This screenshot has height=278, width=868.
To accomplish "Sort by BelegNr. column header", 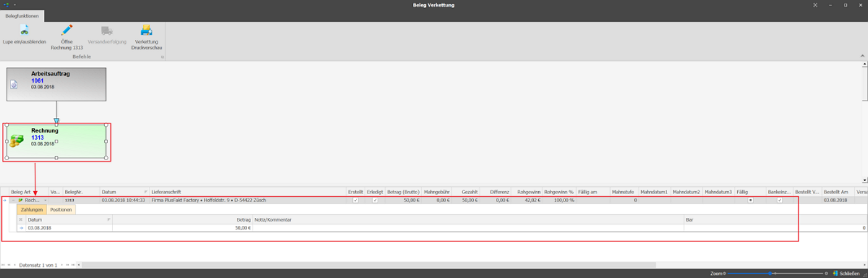I will point(81,192).
